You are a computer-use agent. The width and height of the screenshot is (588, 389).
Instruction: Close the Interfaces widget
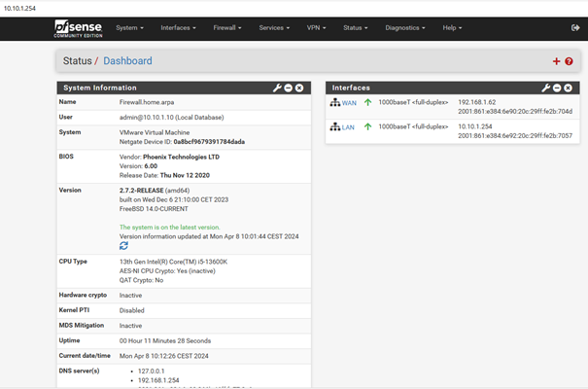point(570,88)
